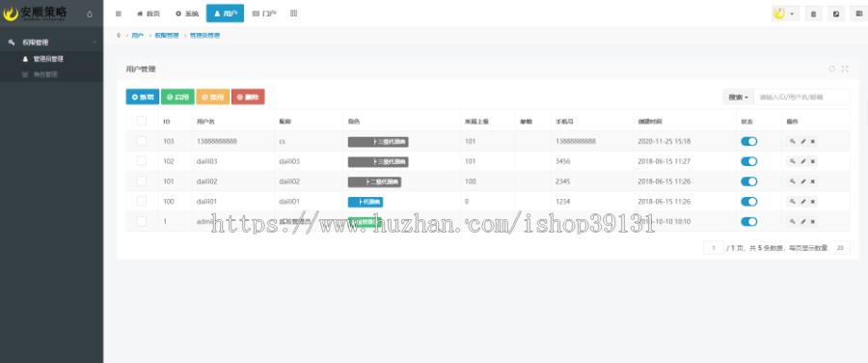
Task: Toggle the select-all checkbox in table header
Action: tap(142, 121)
